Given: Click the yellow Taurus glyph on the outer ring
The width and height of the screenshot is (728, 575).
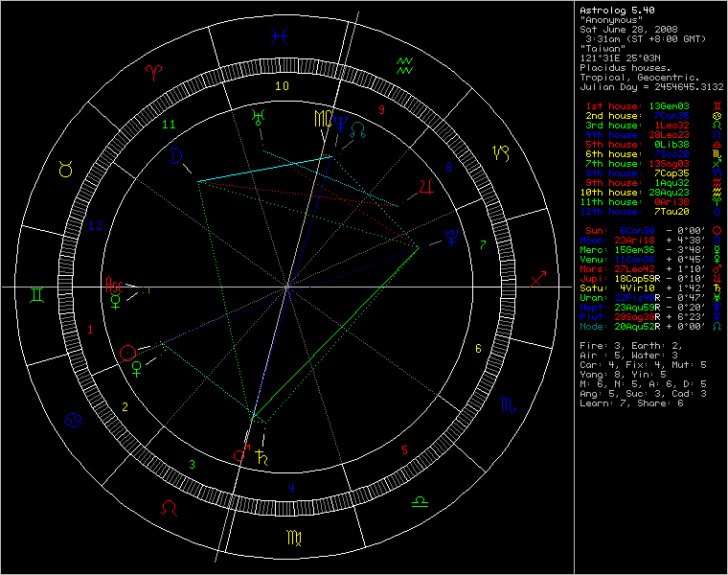Looking at the screenshot, I should [x=65, y=170].
